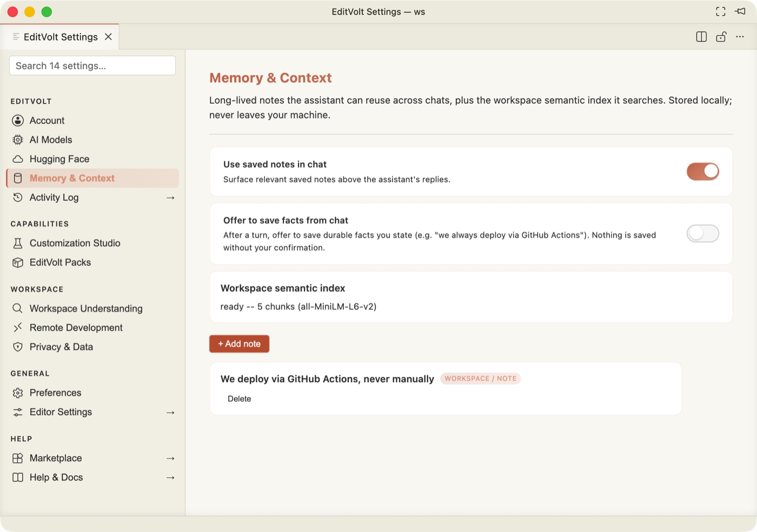Click the pin icon in the title bar

pos(740,11)
